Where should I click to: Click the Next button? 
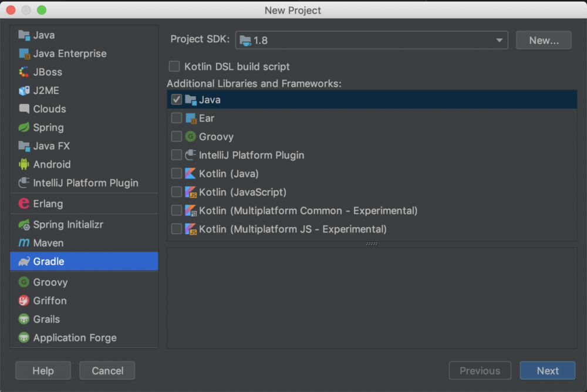547,371
